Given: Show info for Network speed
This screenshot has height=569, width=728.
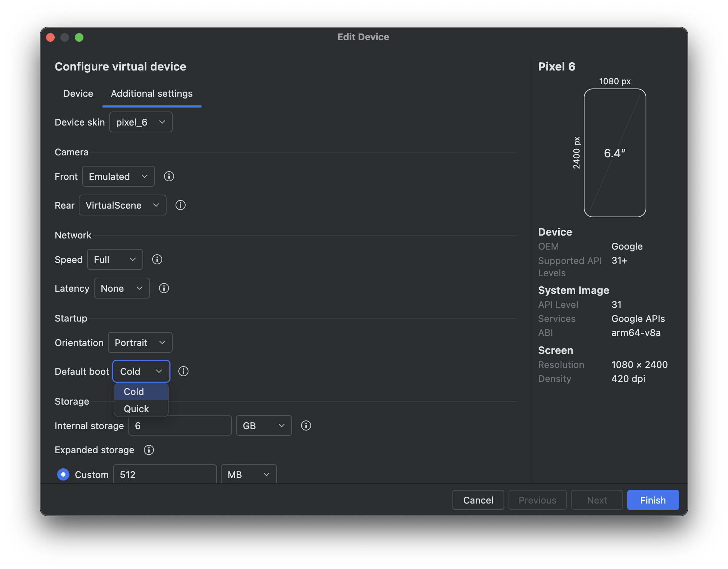Looking at the screenshot, I should (157, 259).
